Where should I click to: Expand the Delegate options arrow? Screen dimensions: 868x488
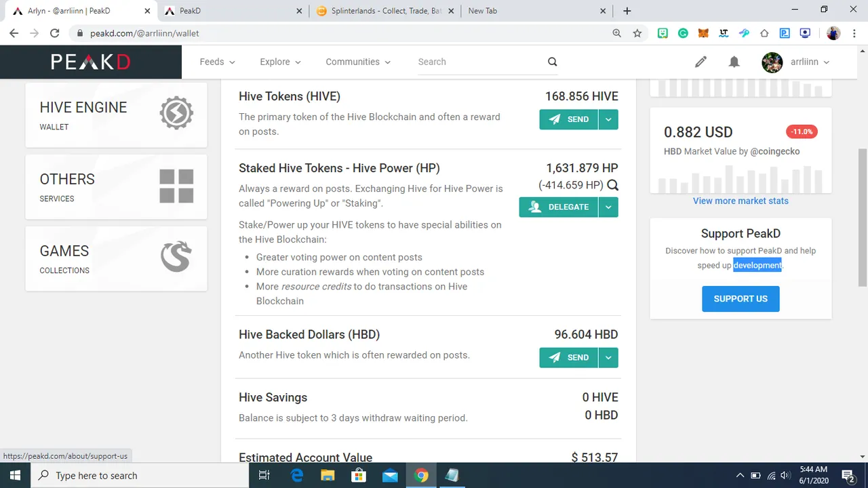click(x=608, y=207)
